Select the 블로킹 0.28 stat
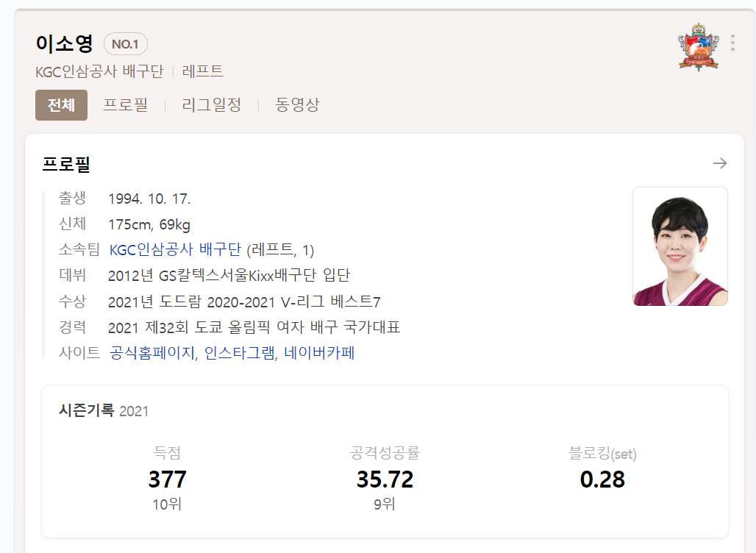This screenshot has height=553, width=756. (602, 479)
